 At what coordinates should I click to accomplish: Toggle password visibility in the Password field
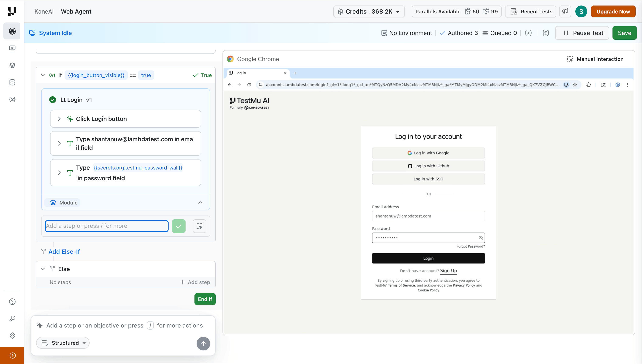(481, 238)
